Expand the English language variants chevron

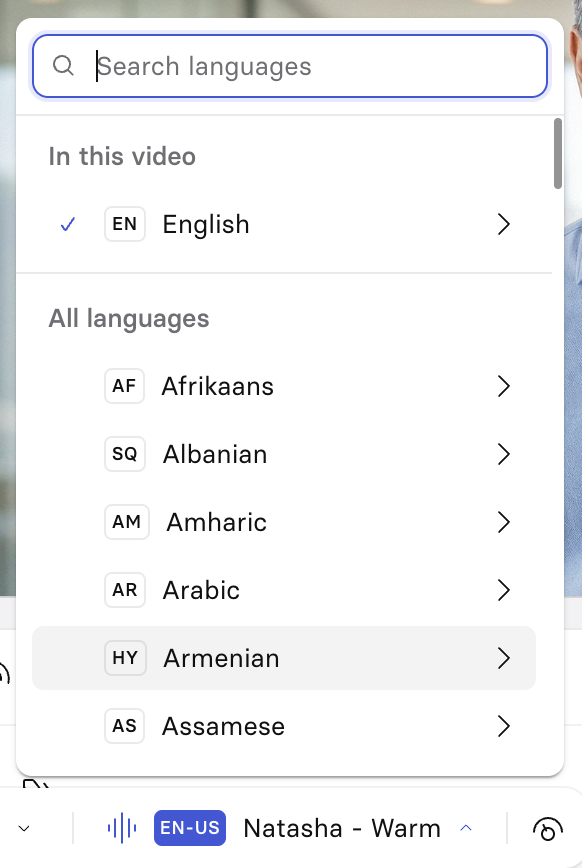[x=503, y=224]
